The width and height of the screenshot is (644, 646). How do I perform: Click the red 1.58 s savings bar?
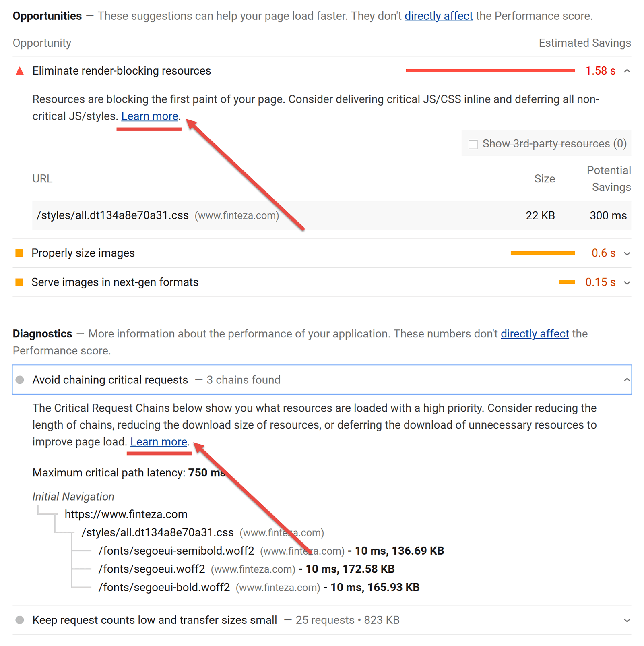tap(490, 71)
